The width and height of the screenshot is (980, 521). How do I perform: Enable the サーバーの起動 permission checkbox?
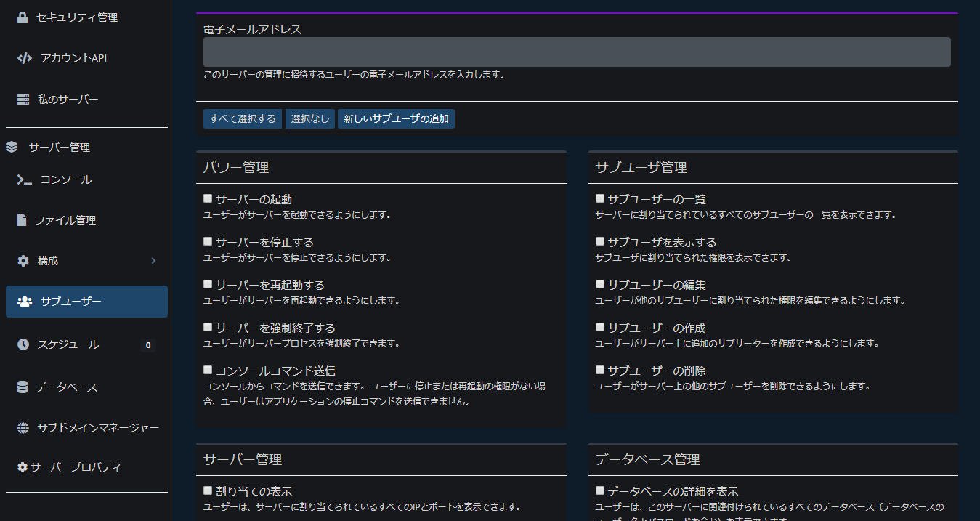(x=208, y=198)
